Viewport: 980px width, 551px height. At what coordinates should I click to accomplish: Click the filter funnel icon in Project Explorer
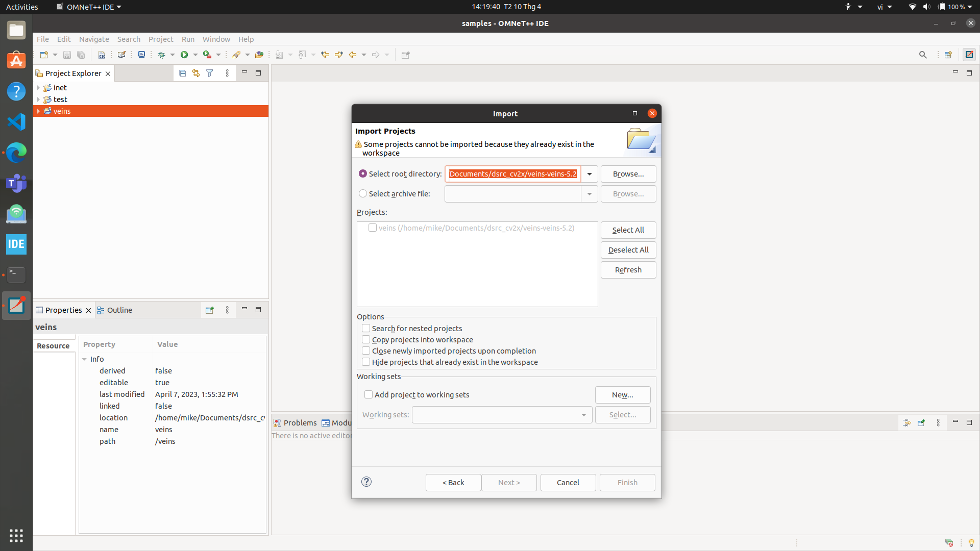210,73
